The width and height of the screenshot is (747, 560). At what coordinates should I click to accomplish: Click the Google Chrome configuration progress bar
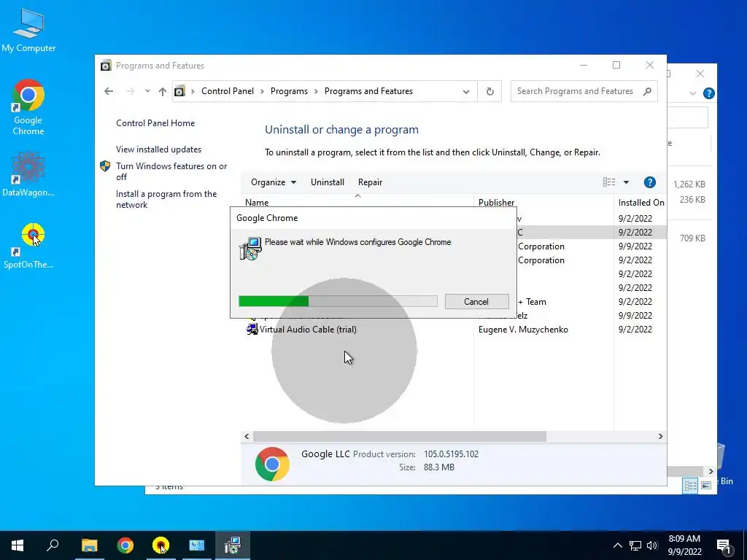pos(338,301)
